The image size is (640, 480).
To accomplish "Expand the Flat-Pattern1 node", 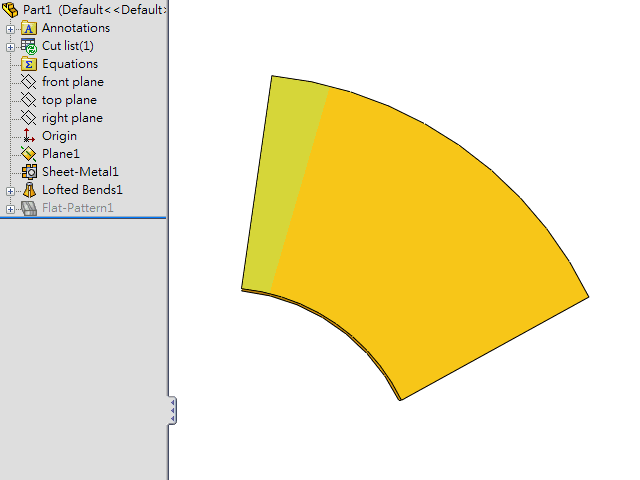I will pyautogui.click(x=10, y=209).
